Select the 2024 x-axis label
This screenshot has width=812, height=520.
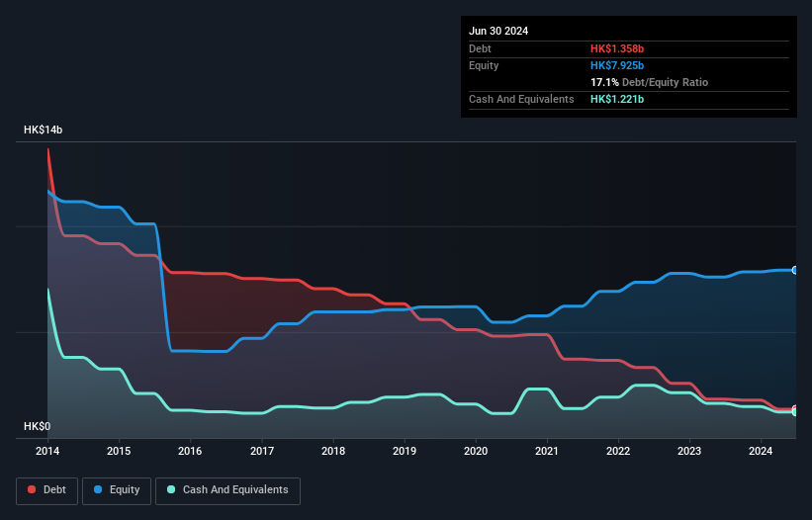pos(761,451)
